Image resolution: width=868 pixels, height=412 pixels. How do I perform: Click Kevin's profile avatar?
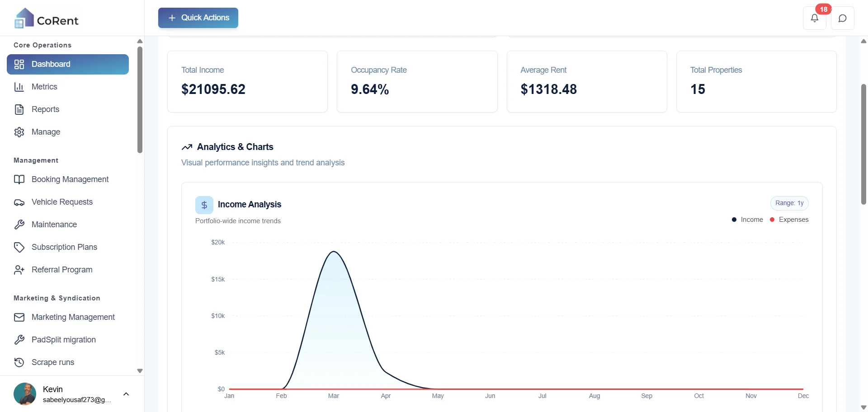[x=25, y=394]
